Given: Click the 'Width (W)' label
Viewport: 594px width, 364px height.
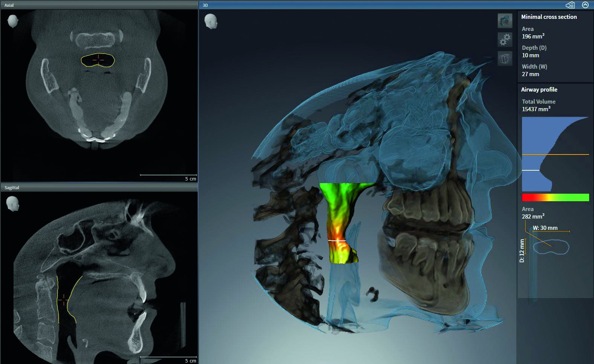Looking at the screenshot, I should point(534,67).
